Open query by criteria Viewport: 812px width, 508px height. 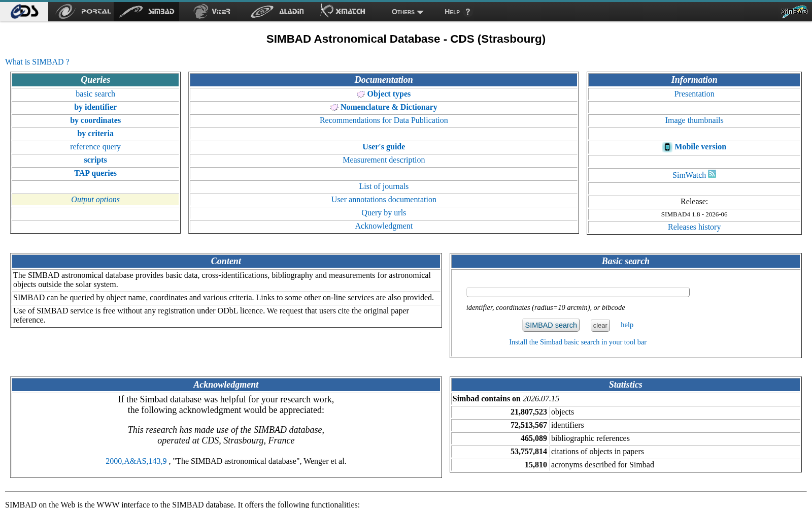tap(95, 134)
